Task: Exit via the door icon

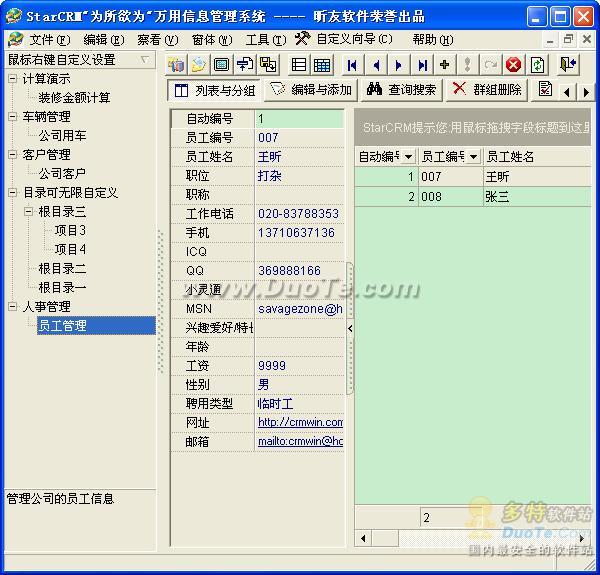Action: tap(568, 65)
